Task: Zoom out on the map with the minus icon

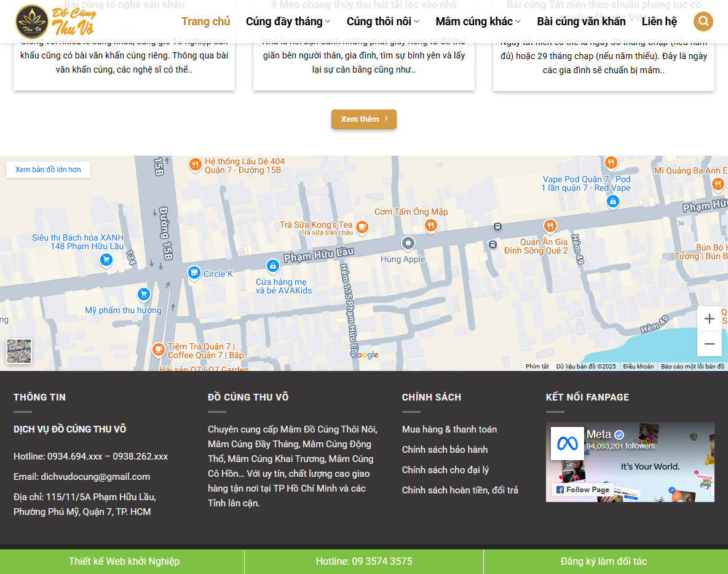Action: click(710, 343)
